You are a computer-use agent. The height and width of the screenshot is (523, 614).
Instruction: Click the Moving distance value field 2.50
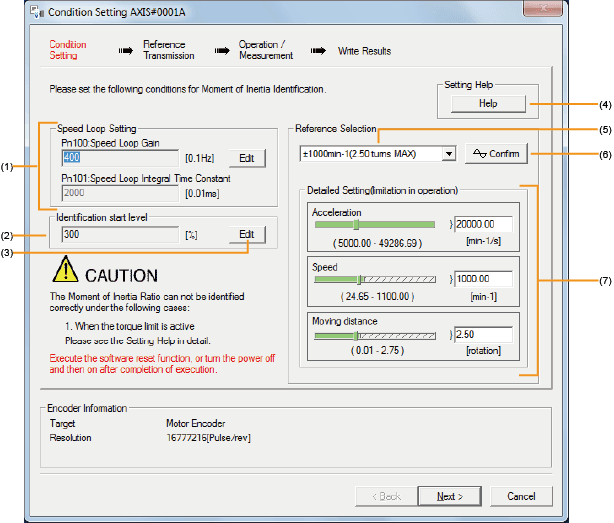(483, 335)
